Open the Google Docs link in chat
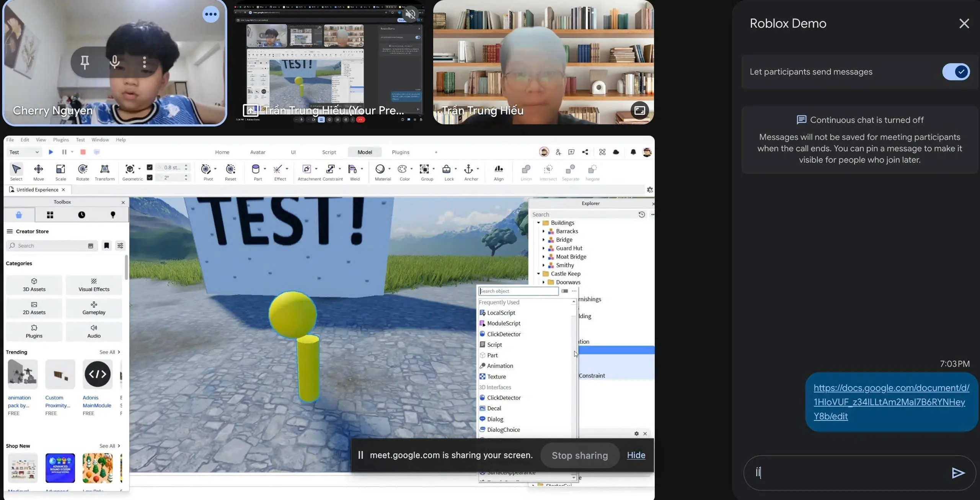Image resolution: width=980 pixels, height=500 pixels. [x=891, y=402]
